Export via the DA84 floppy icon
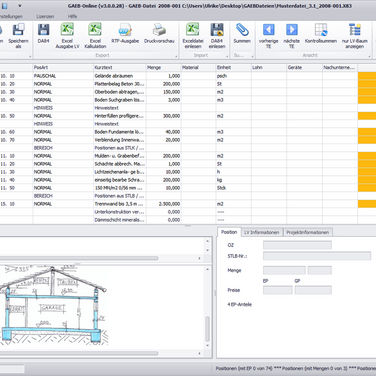The width and height of the screenshot is (376, 376). [43, 33]
